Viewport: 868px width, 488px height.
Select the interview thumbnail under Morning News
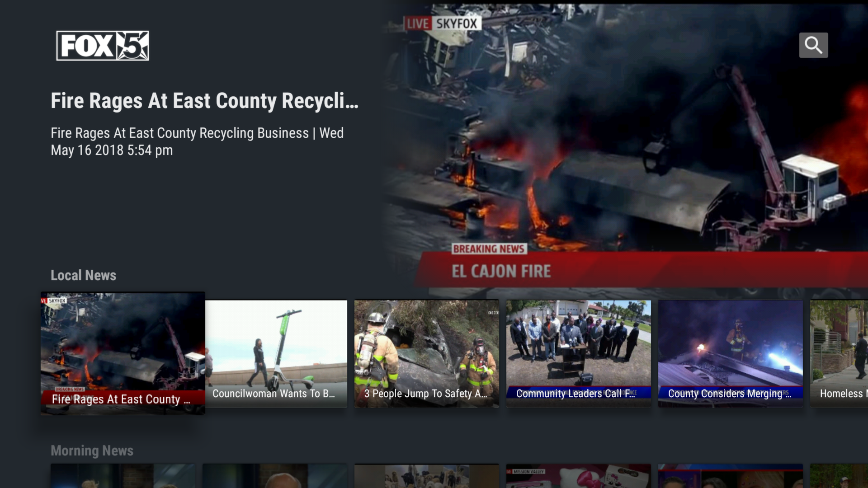click(275, 477)
